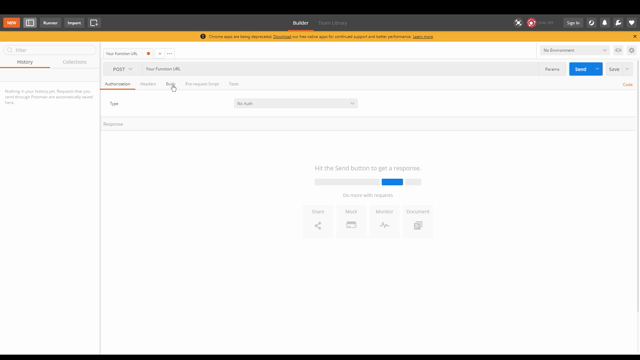
Task: Open the Authorization tab
Action: 118,84
